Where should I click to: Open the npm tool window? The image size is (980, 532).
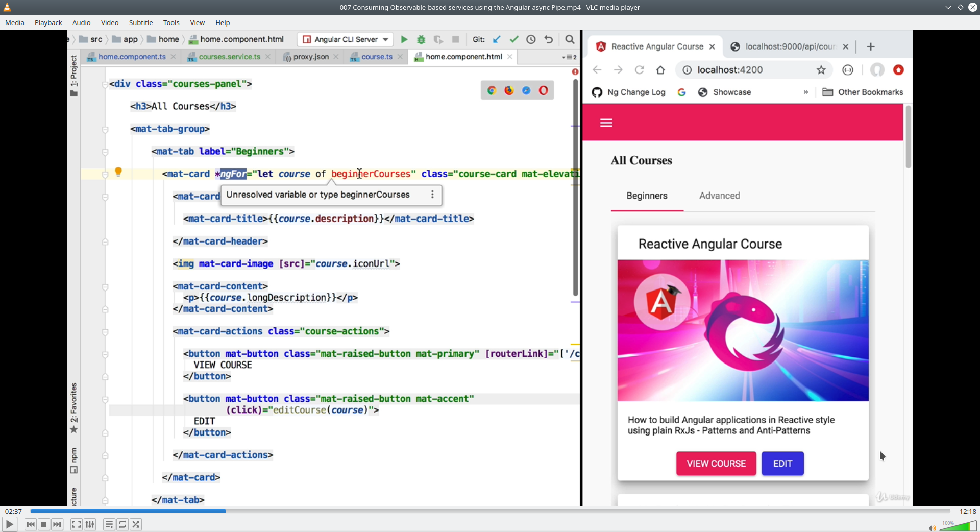tap(74, 461)
